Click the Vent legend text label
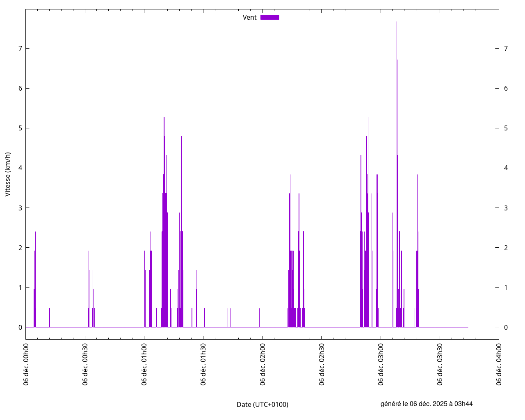The height and width of the screenshot is (420, 525). point(249,17)
